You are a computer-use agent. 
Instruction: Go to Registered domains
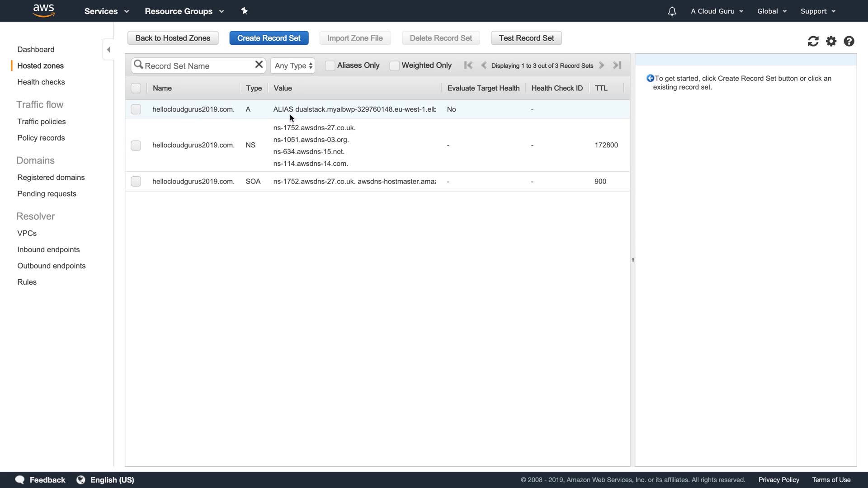[51, 178]
